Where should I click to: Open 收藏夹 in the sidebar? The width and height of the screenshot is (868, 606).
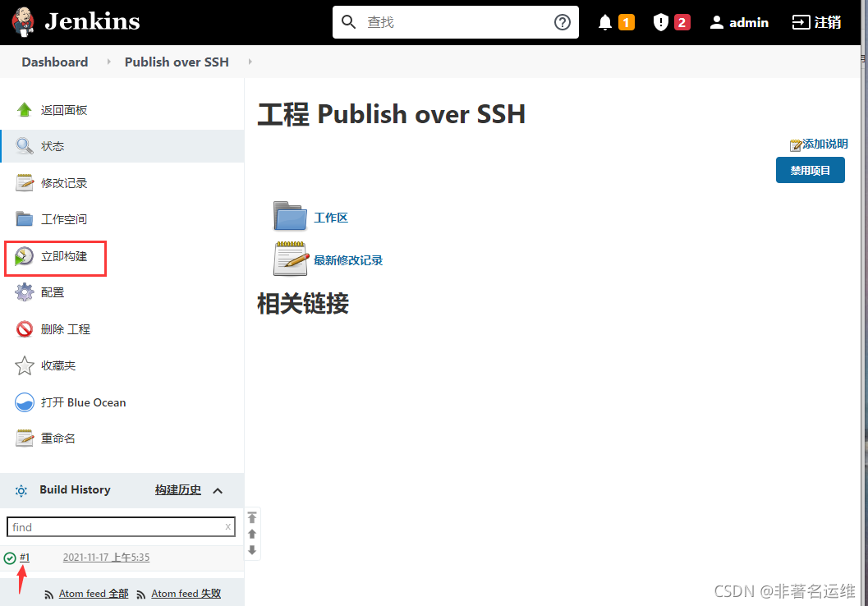click(58, 365)
